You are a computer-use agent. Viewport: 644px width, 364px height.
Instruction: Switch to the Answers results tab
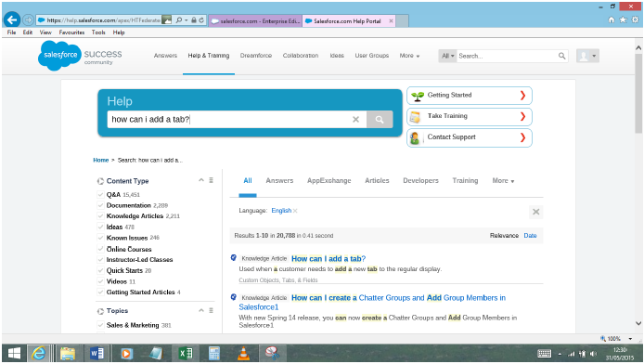[x=279, y=181]
